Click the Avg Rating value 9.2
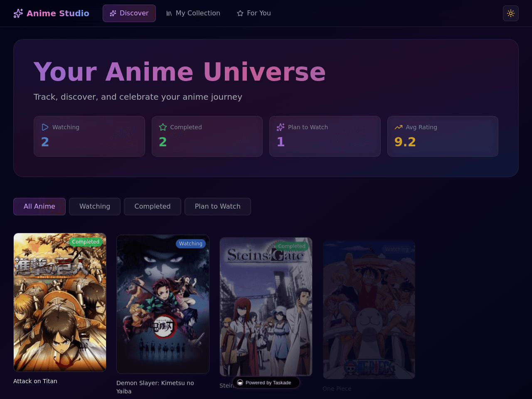Screen dimensions: 532x399 pyautogui.click(x=405, y=142)
